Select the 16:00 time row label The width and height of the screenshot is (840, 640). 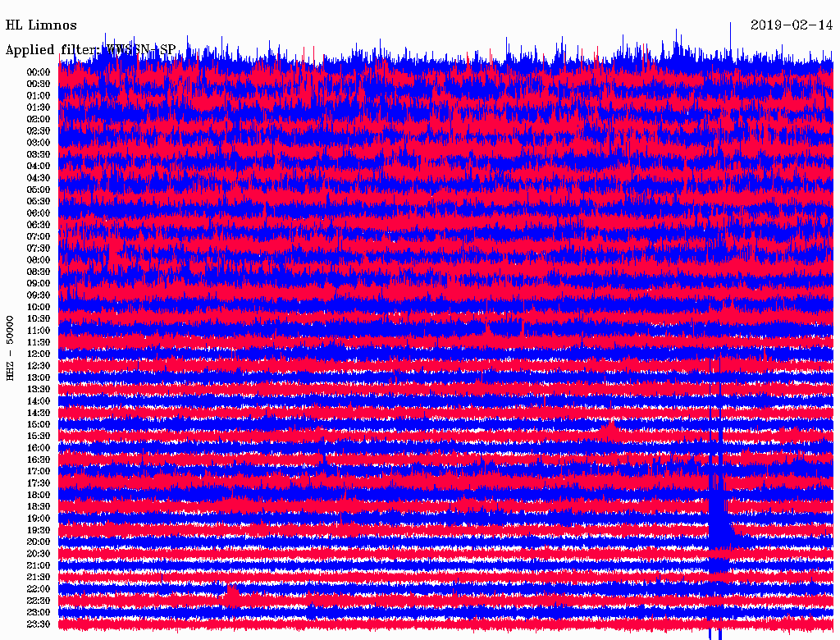click(x=39, y=448)
